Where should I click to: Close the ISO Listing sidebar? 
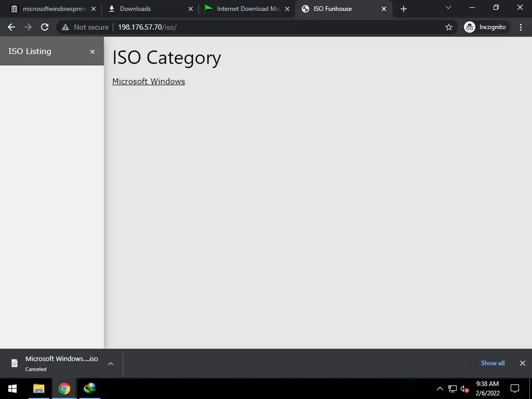[92, 51]
